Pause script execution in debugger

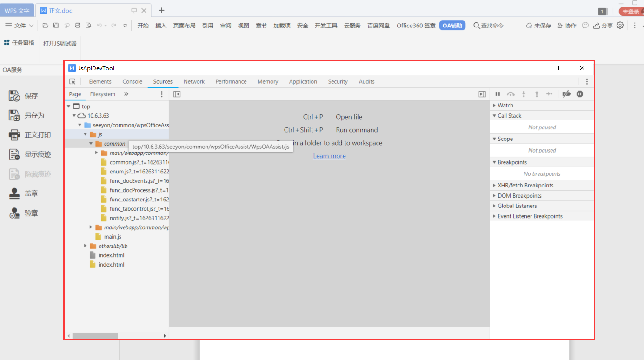click(x=498, y=94)
